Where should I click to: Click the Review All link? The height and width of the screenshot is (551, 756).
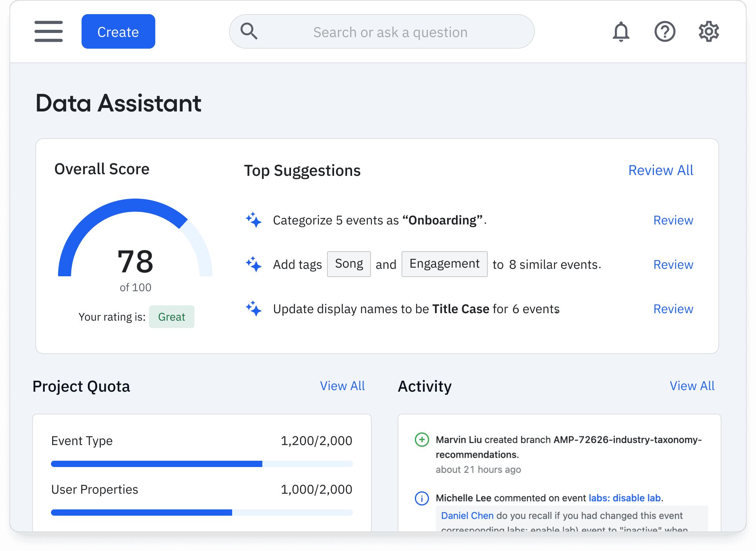(661, 170)
